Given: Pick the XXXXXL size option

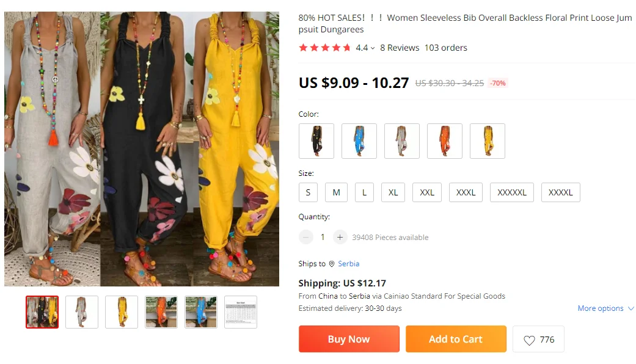Looking at the screenshot, I should click(512, 192).
